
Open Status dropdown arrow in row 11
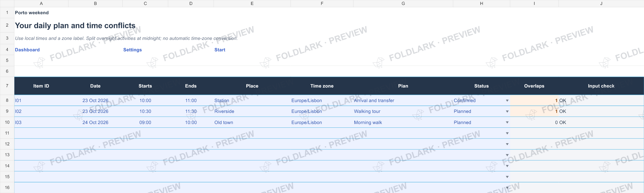(507, 133)
